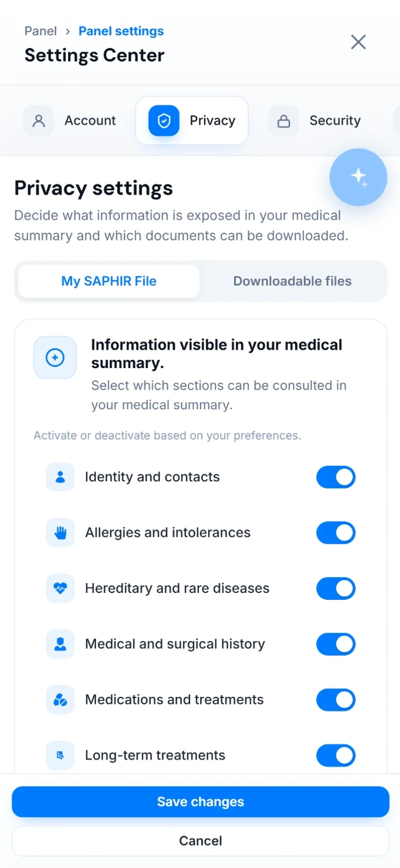
Task: Click the Long-term treatments document icon
Action: coord(60,755)
